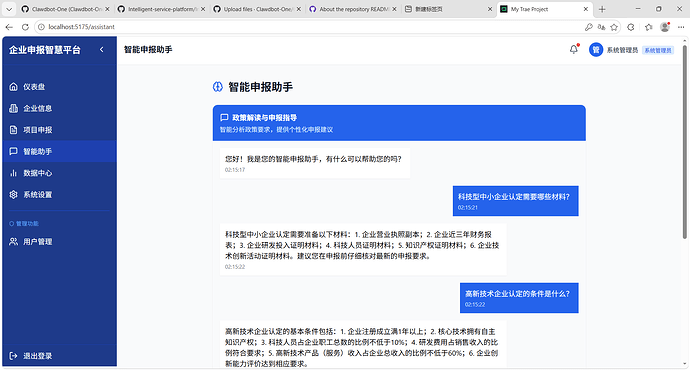Open the 企业信息 menu item

[x=59, y=108]
